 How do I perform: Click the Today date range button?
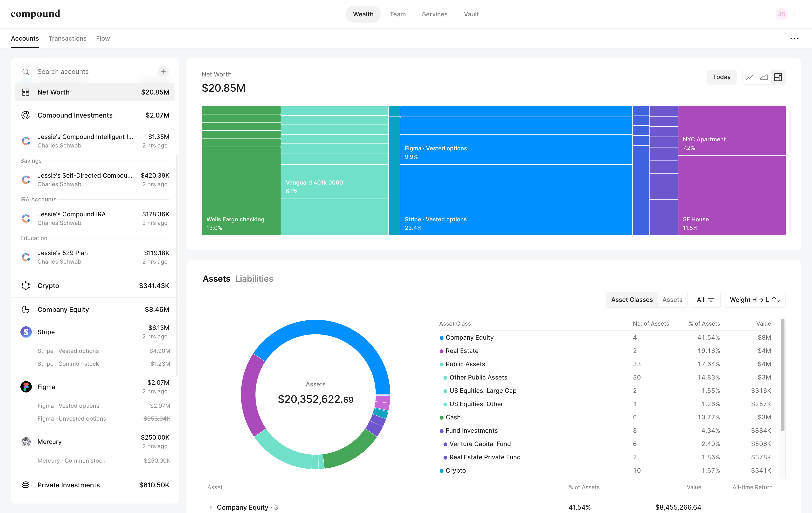722,77
